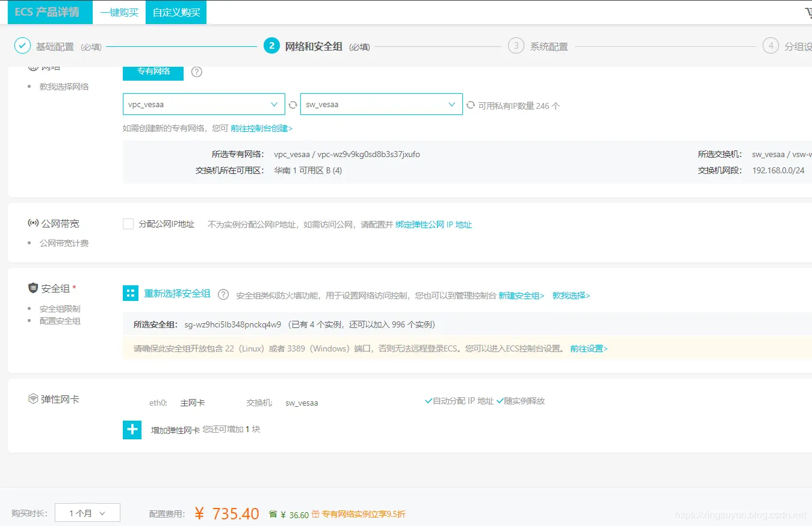Click 华南 1 可用区 B (4) value

coord(308,170)
